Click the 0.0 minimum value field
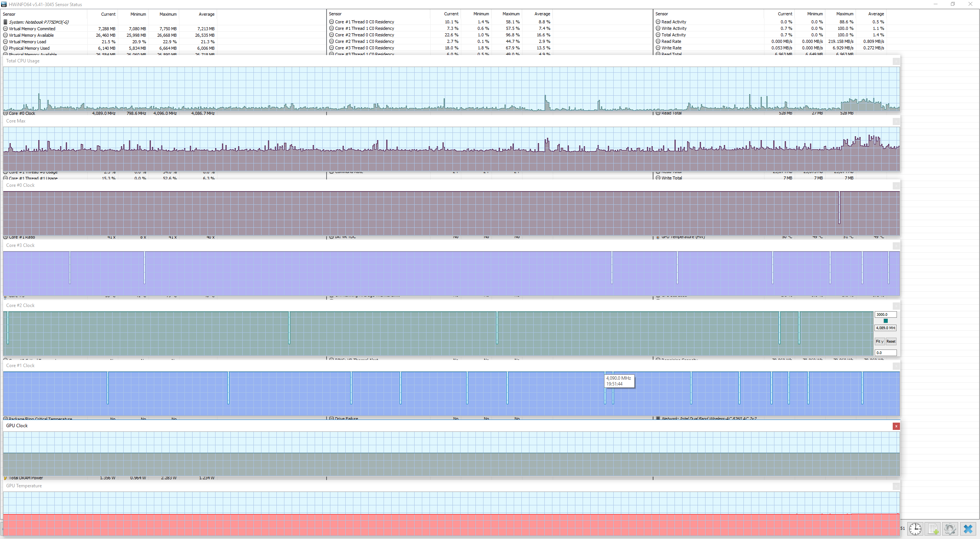The width and height of the screenshot is (980, 539). tap(885, 353)
